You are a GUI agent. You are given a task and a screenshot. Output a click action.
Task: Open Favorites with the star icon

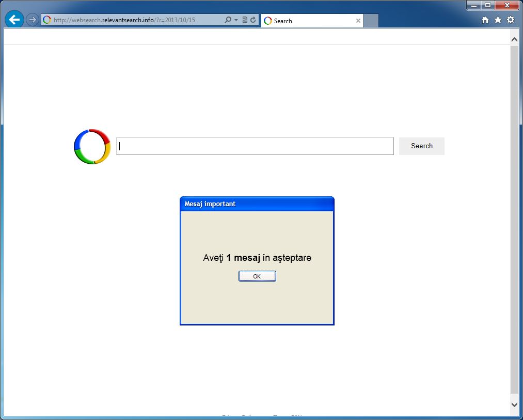tap(498, 20)
